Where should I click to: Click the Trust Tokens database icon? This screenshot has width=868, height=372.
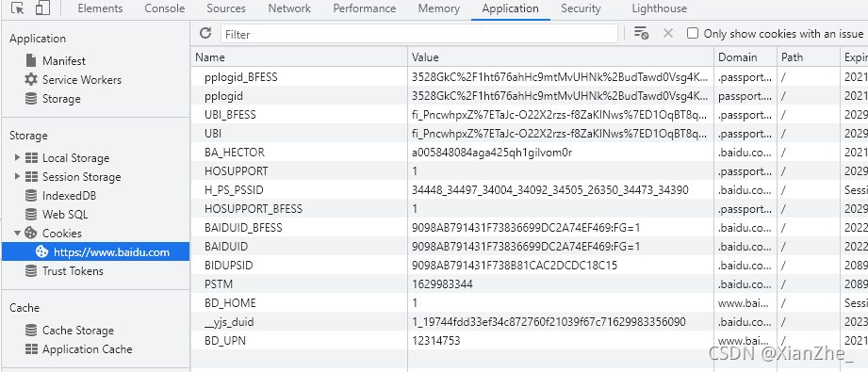point(31,270)
